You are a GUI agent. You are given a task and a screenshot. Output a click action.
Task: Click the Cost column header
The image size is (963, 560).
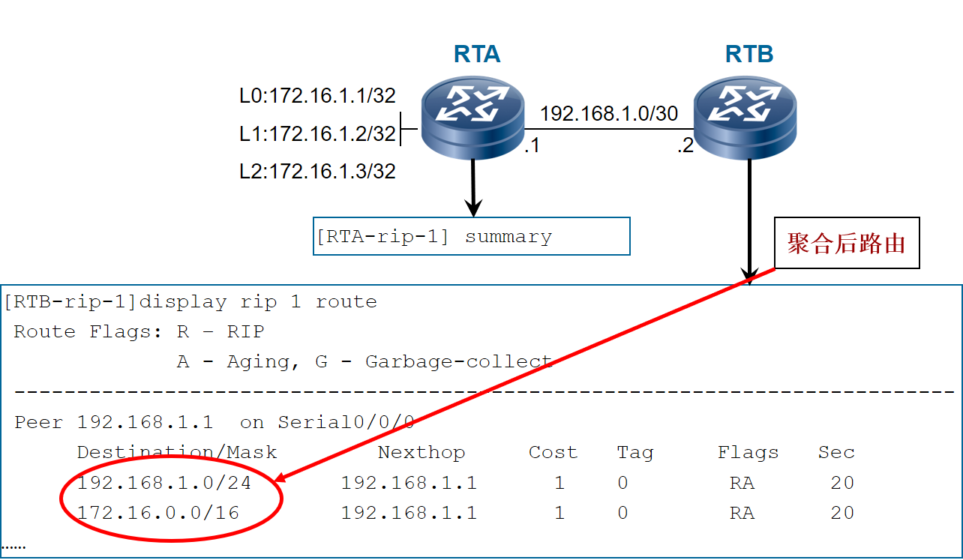[x=553, y=453]
